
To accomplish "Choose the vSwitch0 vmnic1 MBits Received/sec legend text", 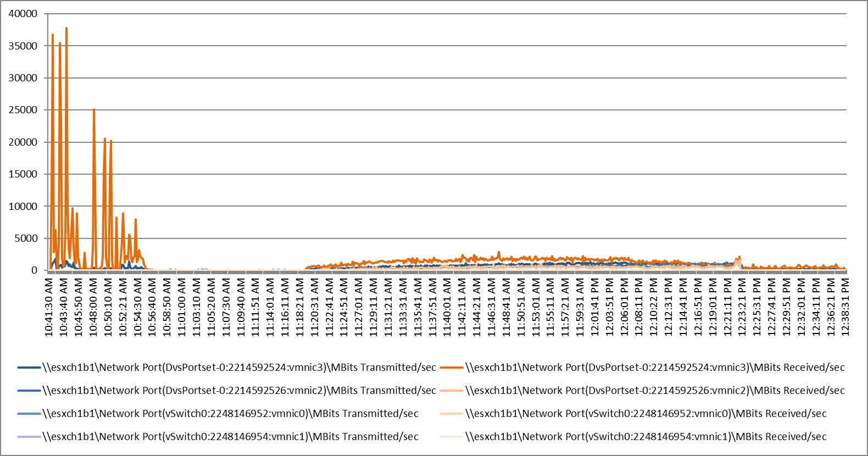I will 646,437.
